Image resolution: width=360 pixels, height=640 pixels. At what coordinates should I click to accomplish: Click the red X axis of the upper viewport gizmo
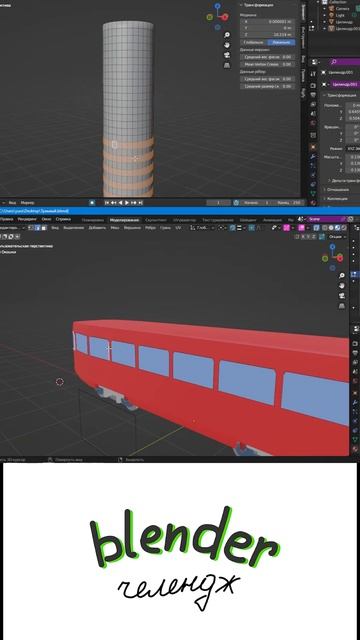(225, 17)
